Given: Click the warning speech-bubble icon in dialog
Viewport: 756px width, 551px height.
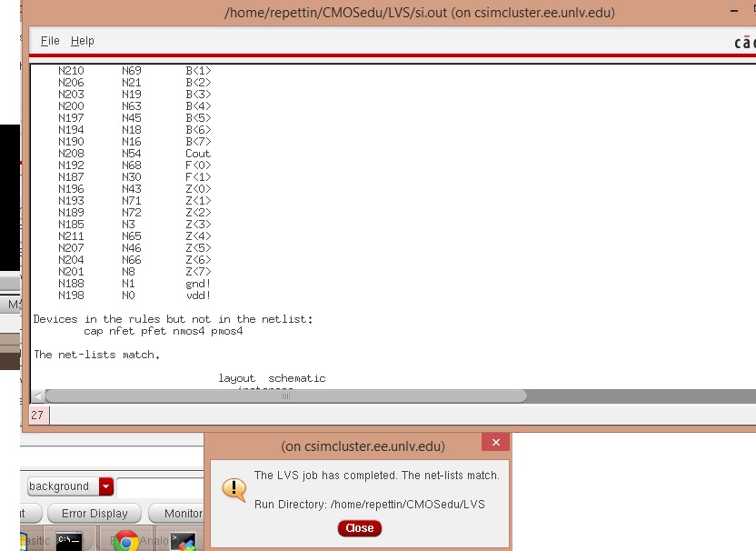Looking at the screenshot, I should tap(234, 489).
